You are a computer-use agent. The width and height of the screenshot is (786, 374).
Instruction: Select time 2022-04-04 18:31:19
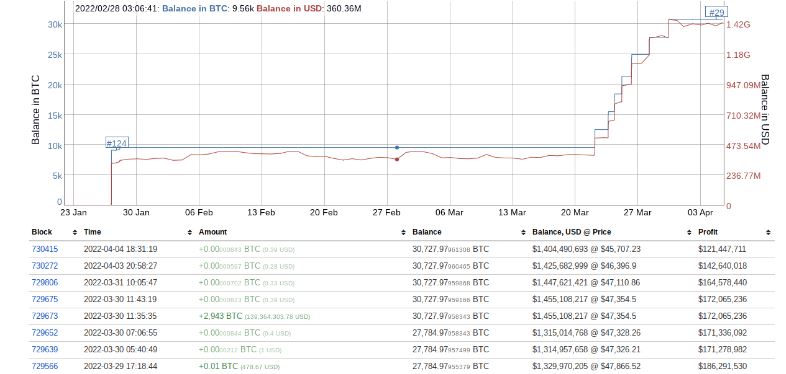point(120,249)
